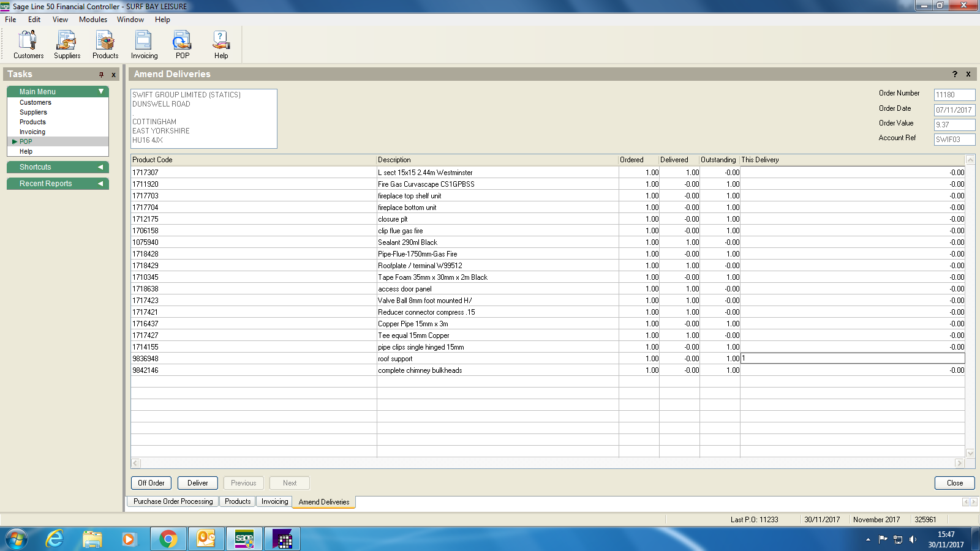Click This Delivery field for roof support
This screenshot has height=551, width=980.
coord(853,358)
